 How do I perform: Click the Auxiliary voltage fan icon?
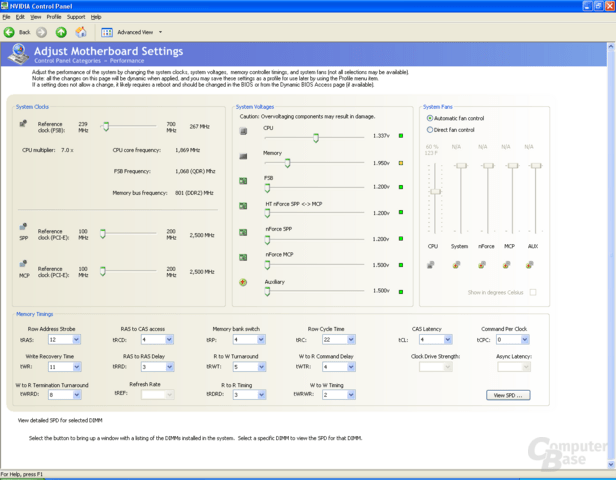(243, 282)
